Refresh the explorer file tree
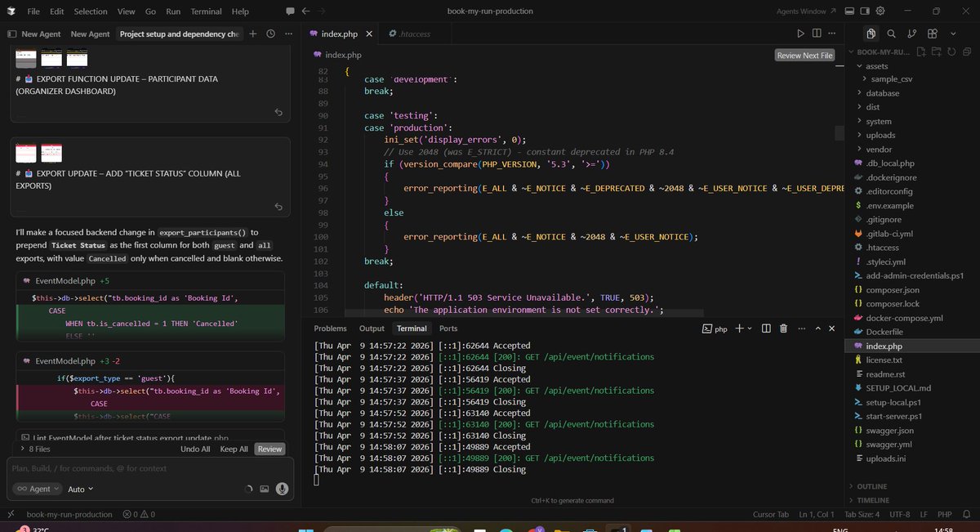 [x=951, y=51]
